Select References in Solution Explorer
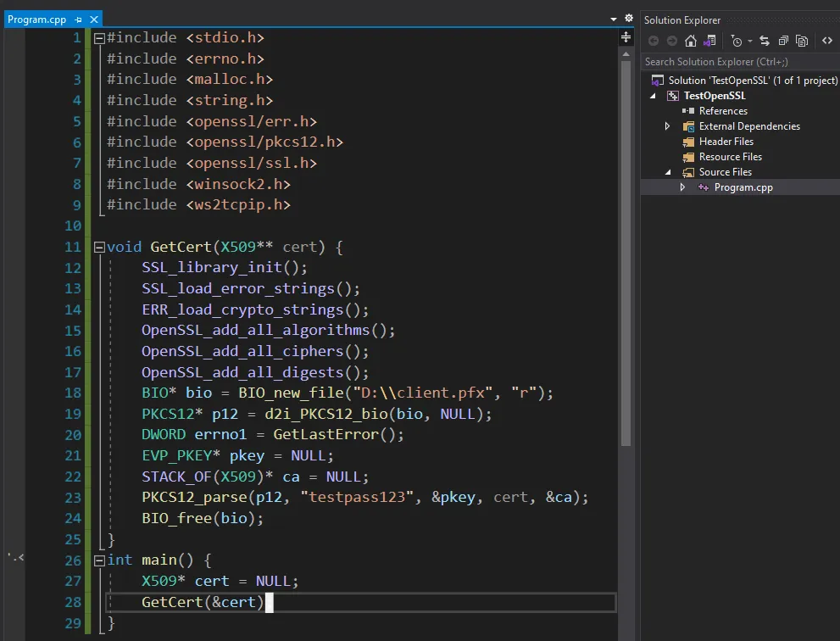This screenshot has width=840, height=641. click(x=722, y=111)
